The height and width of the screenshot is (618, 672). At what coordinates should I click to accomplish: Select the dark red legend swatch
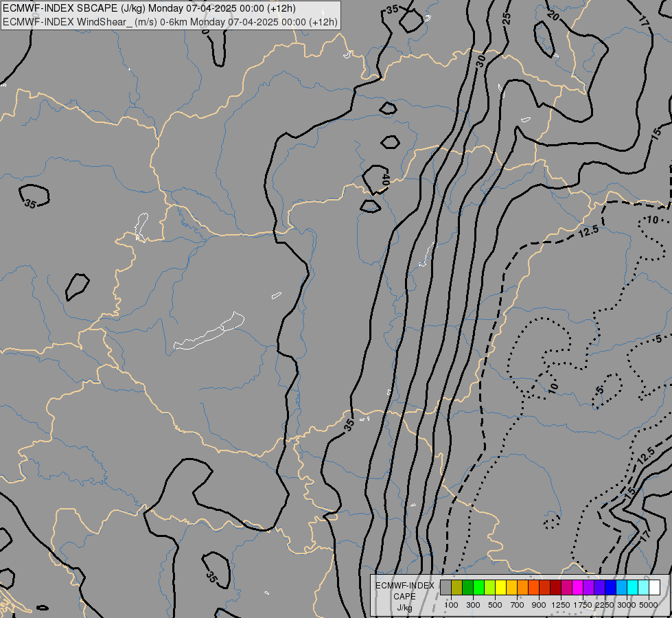point(555,588)
